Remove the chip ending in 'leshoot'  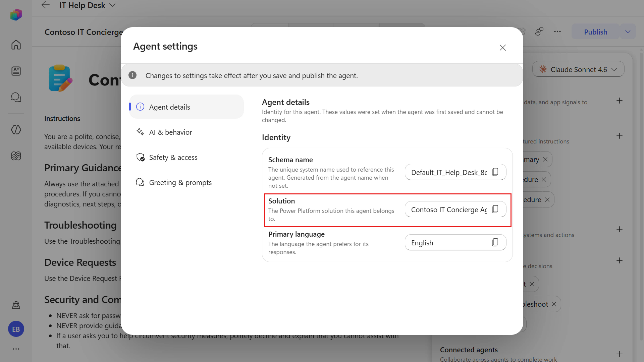[x=554, y=304]
